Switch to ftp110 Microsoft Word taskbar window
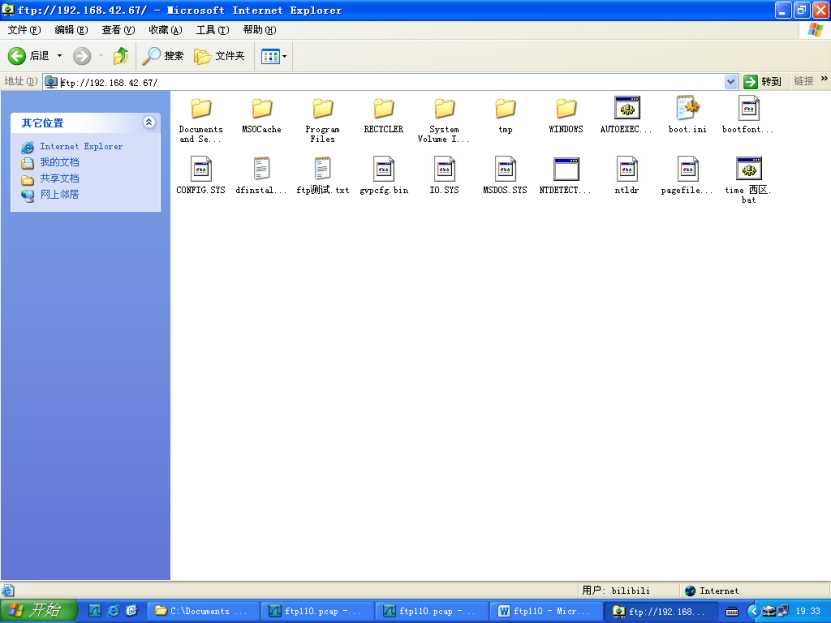The width and height of the screenshot is (831, 623). coord(546,611)
